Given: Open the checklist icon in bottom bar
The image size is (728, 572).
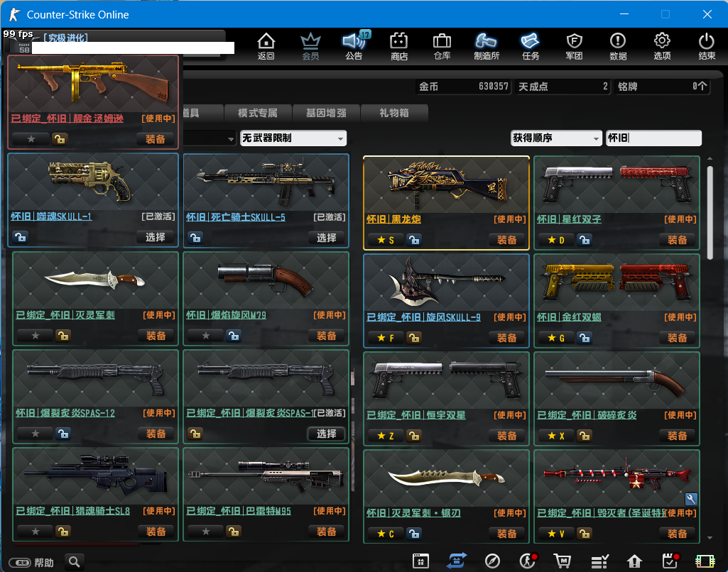Looking at the screenshot, I should click(x=599, y=561).
